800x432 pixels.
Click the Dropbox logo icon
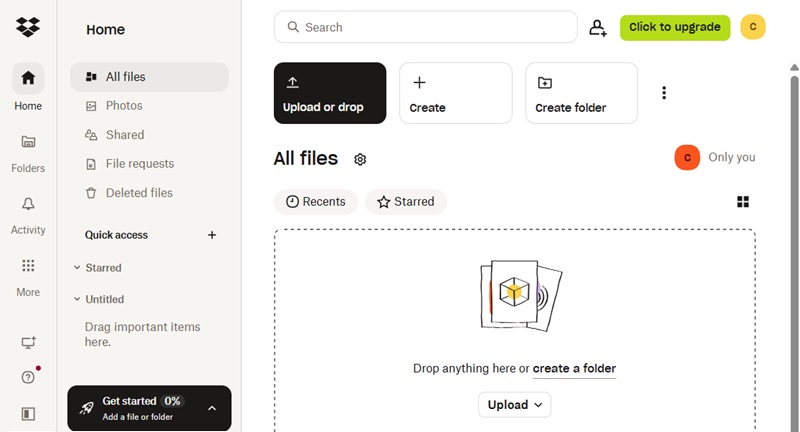tap(28, 27)
